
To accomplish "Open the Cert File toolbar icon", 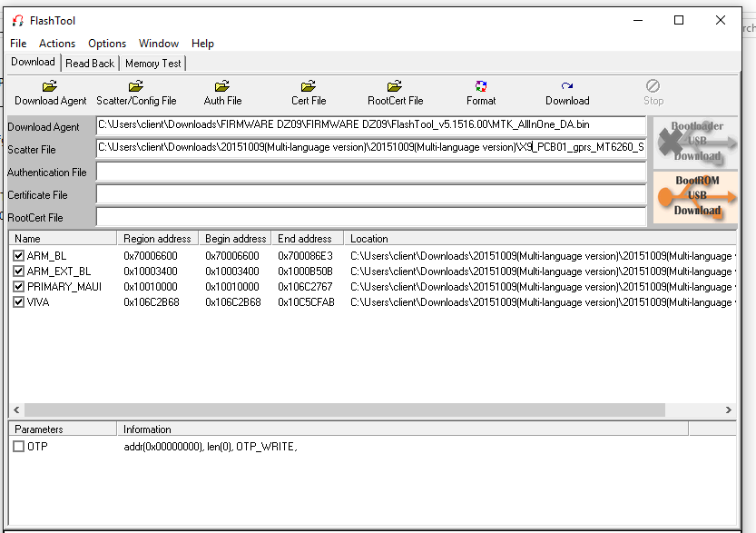I will [309, 86].
